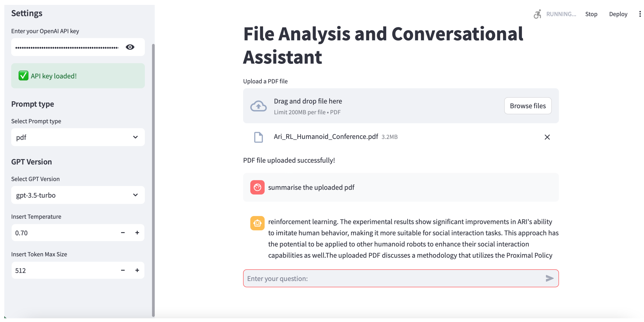Click the sidebar vertical scrollbar
The height and width of the screenshot is (322, 644).
pyautogui.click(x=153, y=180)
